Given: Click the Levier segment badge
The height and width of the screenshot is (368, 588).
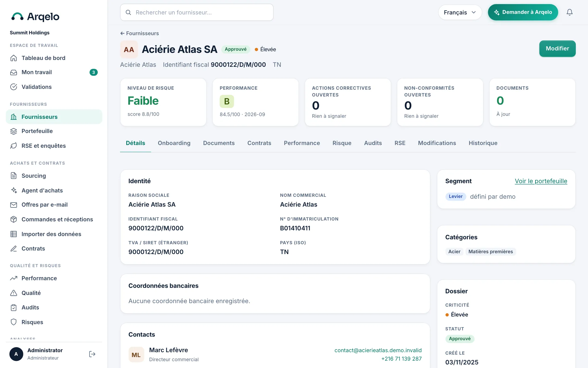Looking at the screenshot, I should [456, 197].
